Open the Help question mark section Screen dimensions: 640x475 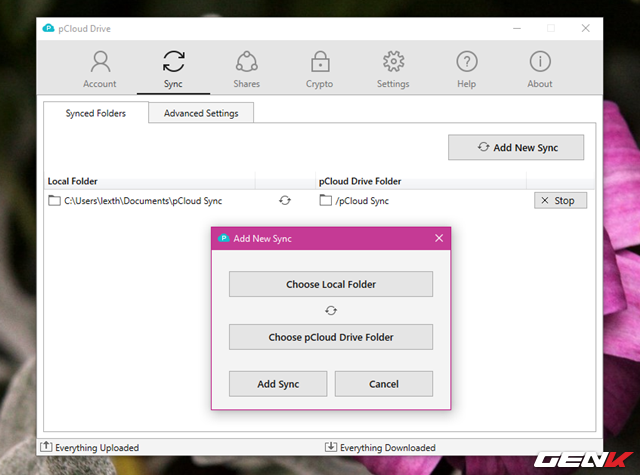pyautogui.click(x=467, y=69)
